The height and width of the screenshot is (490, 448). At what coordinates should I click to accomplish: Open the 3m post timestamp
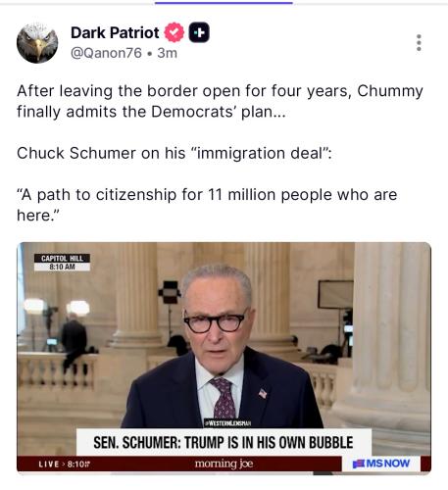click(x=168, y=53)
